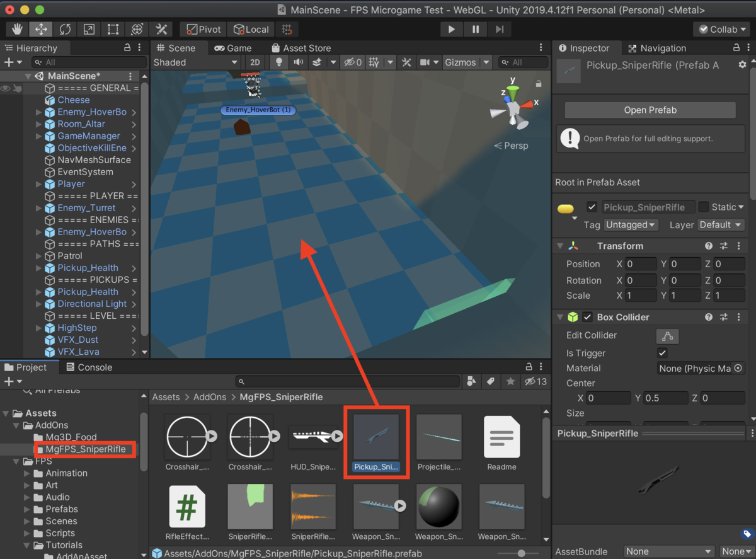Open Transform component help icon

[x=709, y=246]
